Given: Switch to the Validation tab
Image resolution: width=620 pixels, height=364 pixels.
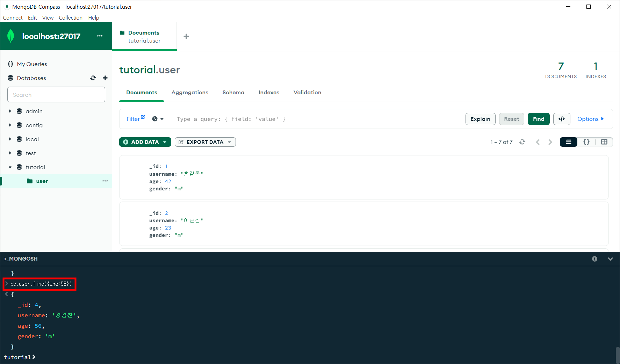Looking at the screenshot, I should click(307, 92).
